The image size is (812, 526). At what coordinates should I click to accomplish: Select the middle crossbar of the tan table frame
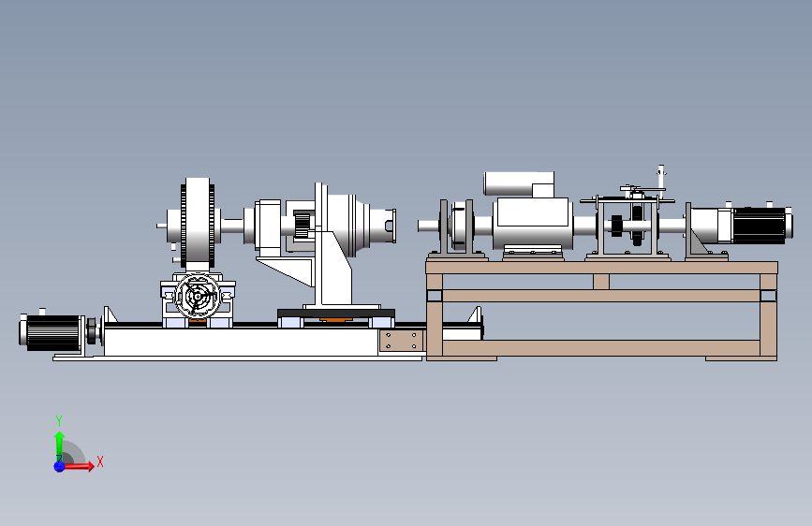(601, 296)
